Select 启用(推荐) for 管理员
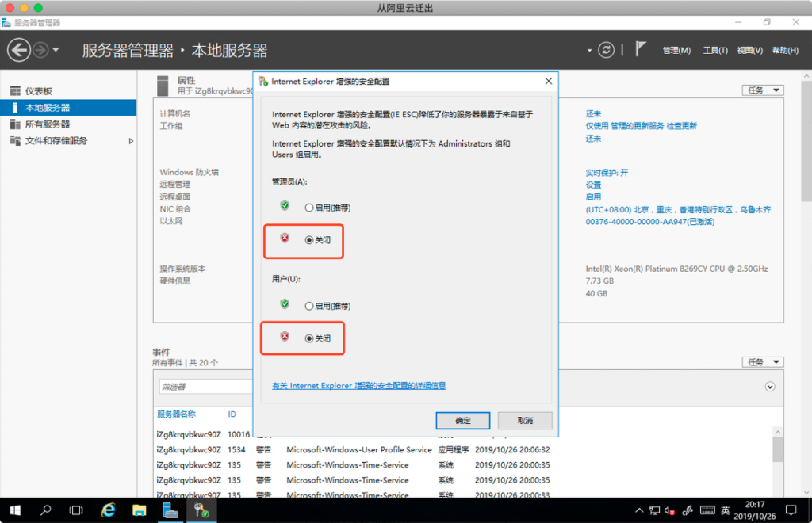 click(x=309, y=208)
